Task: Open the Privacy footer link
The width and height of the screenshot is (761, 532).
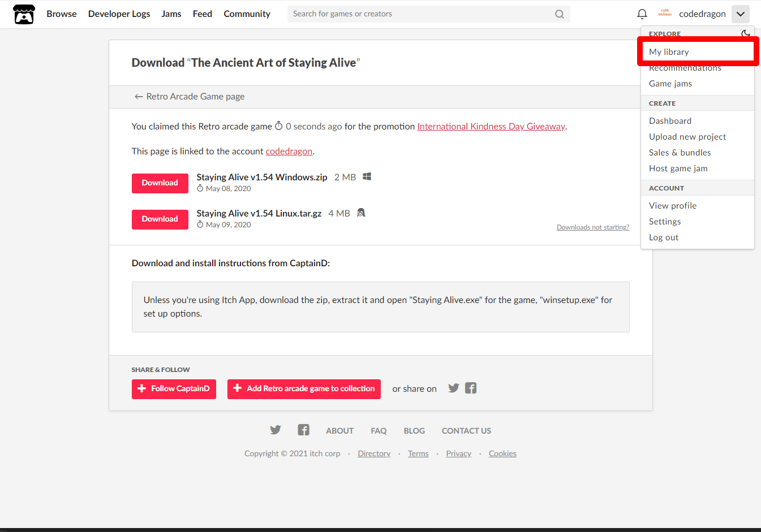Action: coord(458,453)
